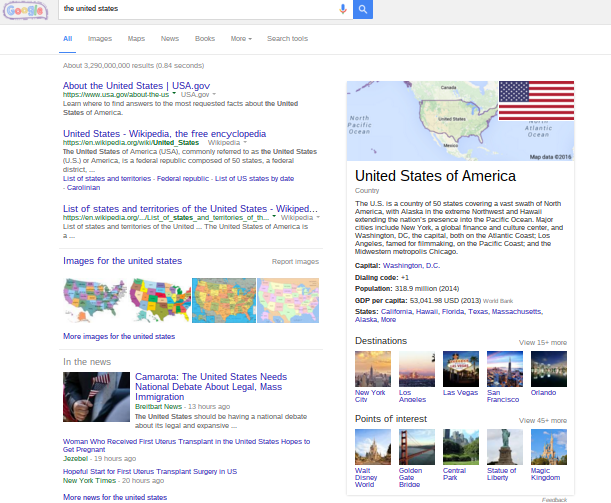Open California state link
Viewport: 611px width, 503px height.
396,311
